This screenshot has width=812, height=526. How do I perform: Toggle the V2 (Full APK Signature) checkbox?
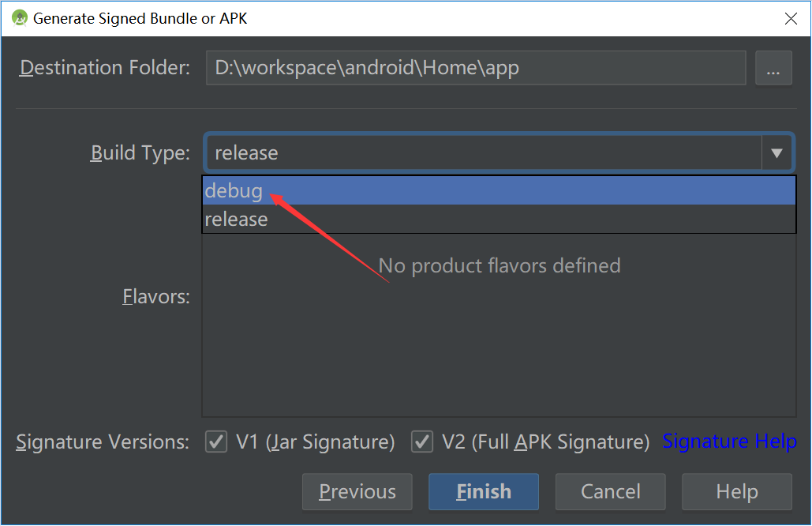[423, 441]
